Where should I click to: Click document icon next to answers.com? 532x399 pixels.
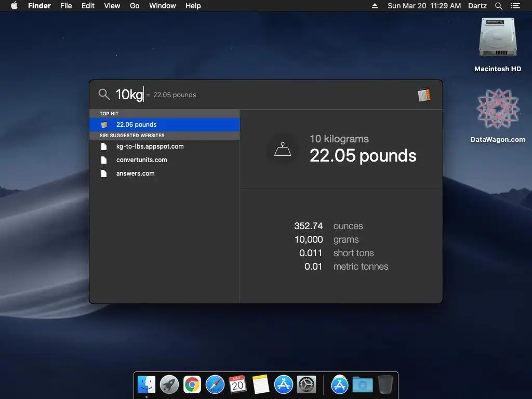point(104,174)
